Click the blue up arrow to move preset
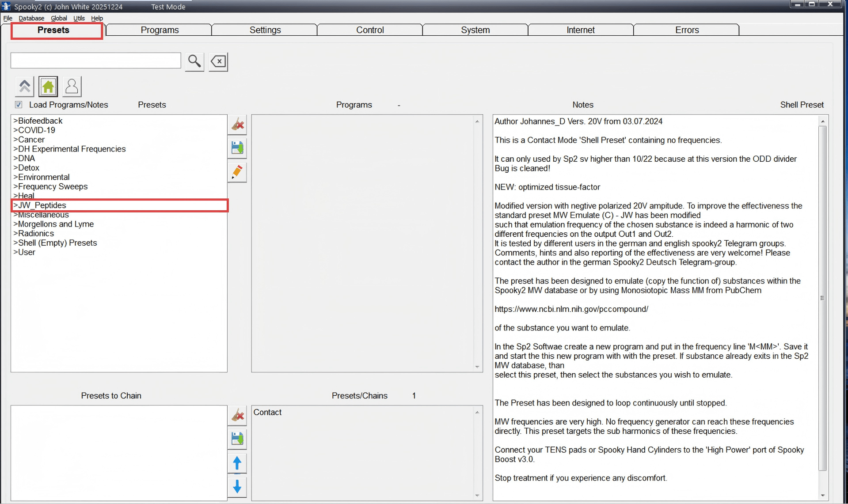 coord(237,463)
